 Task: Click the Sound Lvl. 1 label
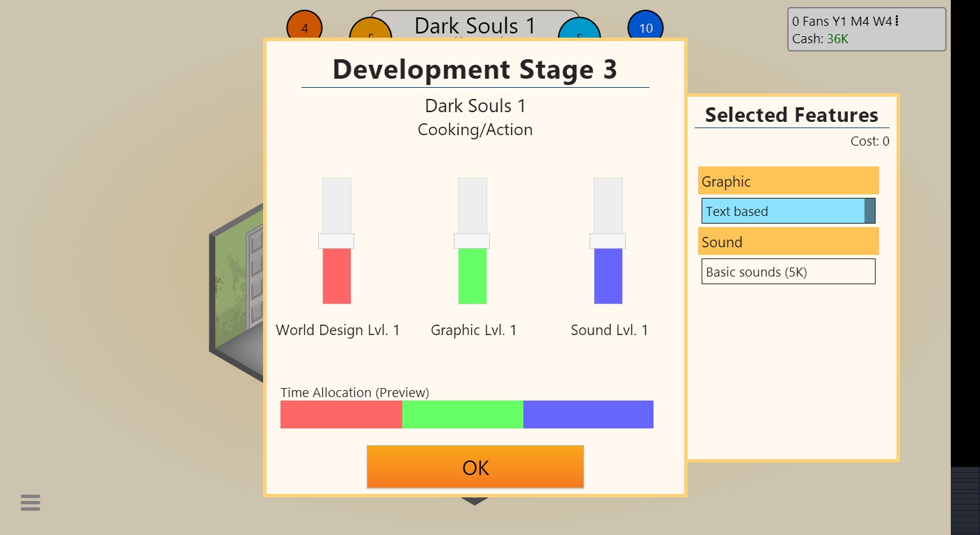pyautogui.click(x=610, y=330)
